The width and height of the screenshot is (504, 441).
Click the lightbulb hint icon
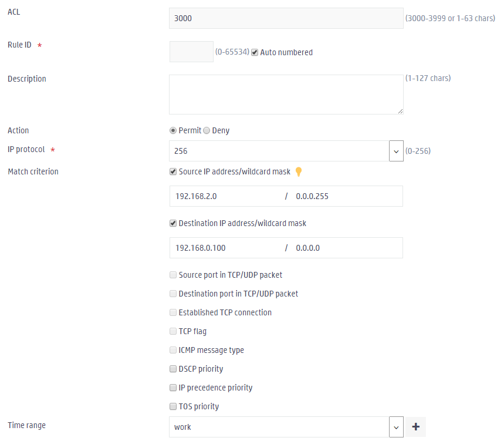pyautogui.click(x=299, y=172)
